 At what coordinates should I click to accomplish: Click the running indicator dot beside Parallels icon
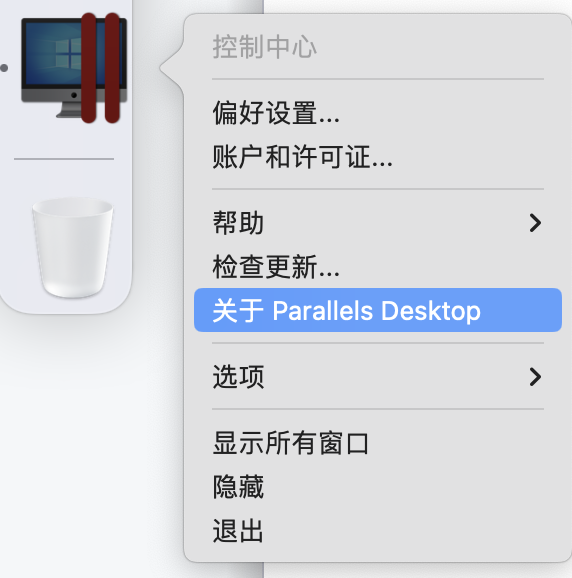click(4, 68)
